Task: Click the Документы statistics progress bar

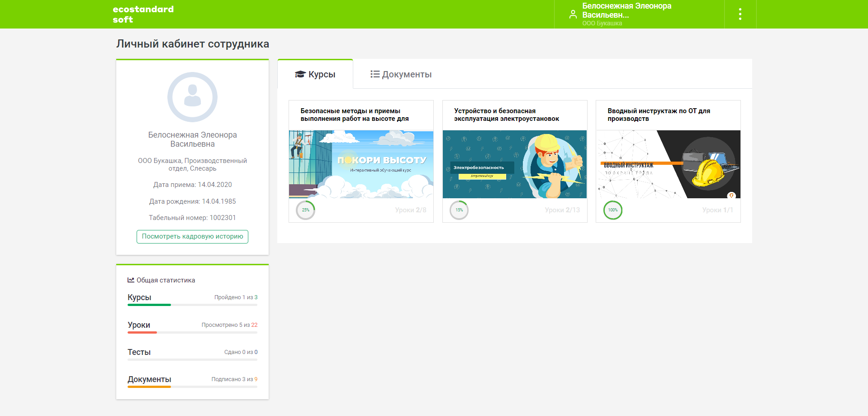Action: pyautogui.click(x=192, y=387)
